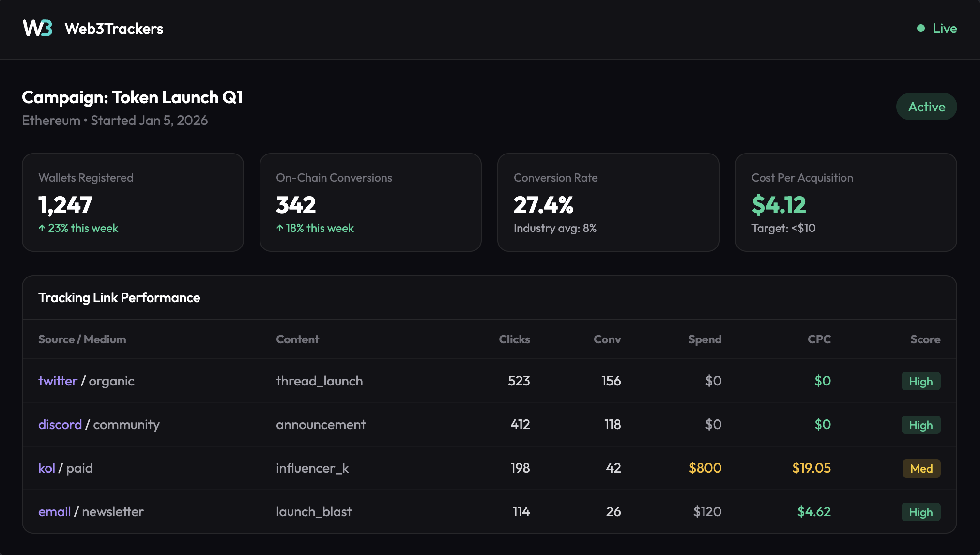This screenshot has height=555, width=980.
Task: Click the green Live status dot
Action: coord(920,28)
